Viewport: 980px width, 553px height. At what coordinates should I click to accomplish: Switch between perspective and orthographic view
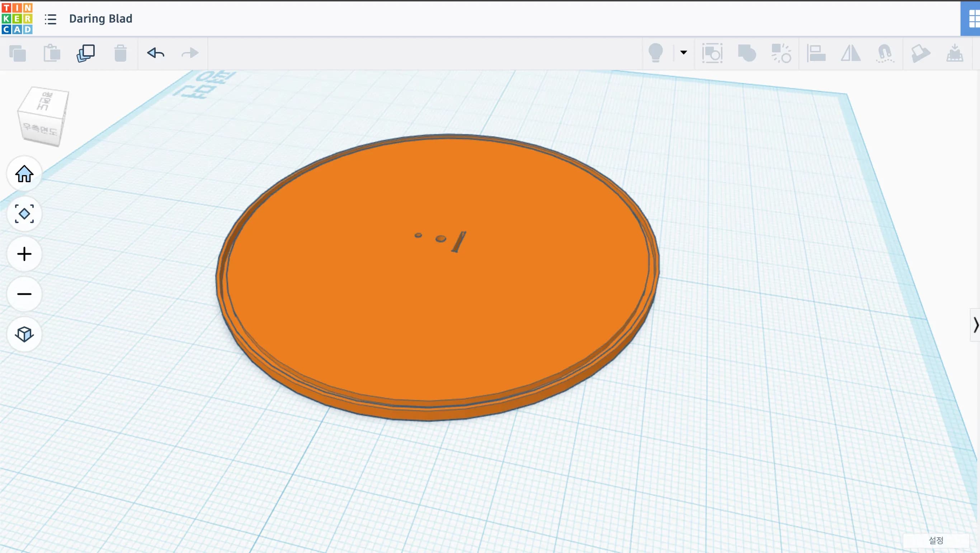pos(24,334)
